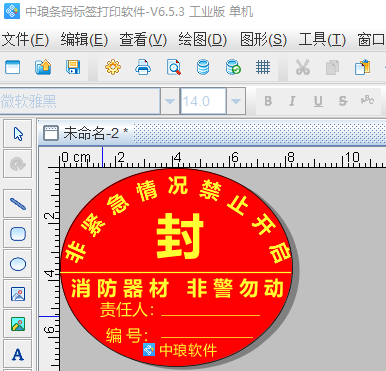This screenshot has height=371, width=386.
Task: Open database settings via the cylinder icon
Action: [203, 67]
